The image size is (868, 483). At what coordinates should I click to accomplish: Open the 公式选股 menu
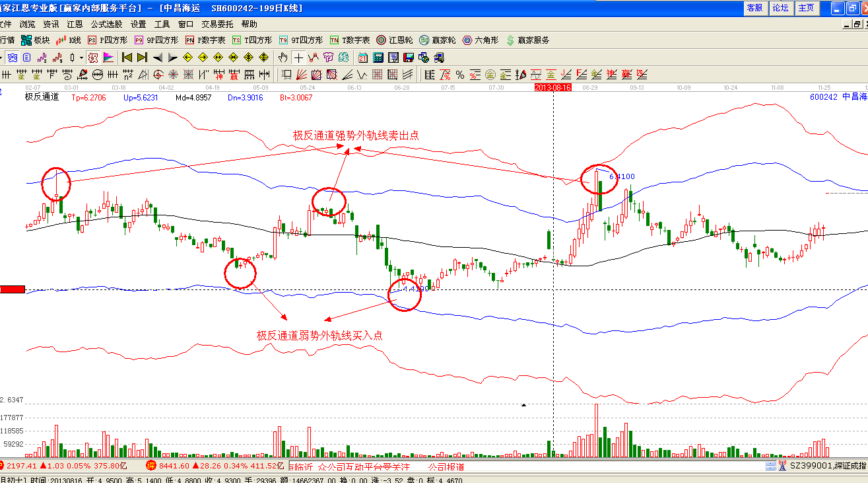tap(107, 24)
